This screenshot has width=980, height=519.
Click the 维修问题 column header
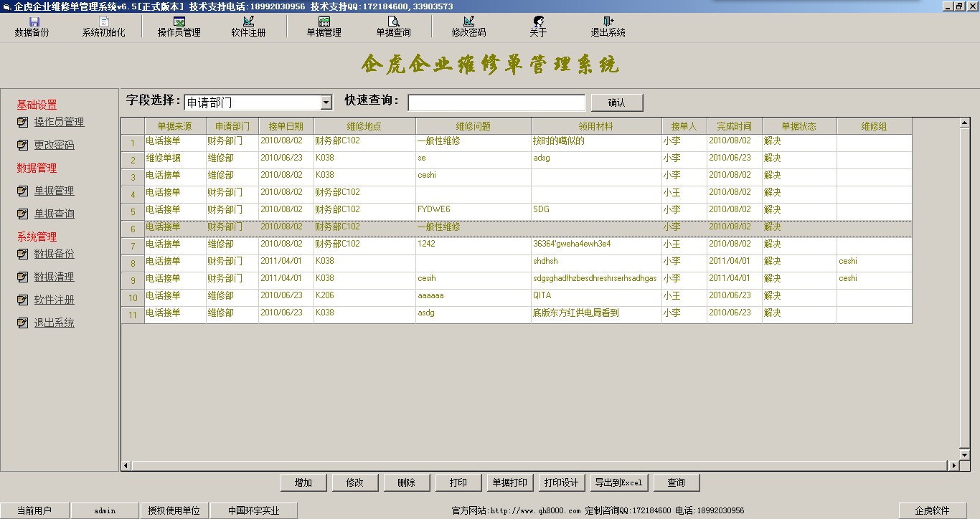point(473,126)
